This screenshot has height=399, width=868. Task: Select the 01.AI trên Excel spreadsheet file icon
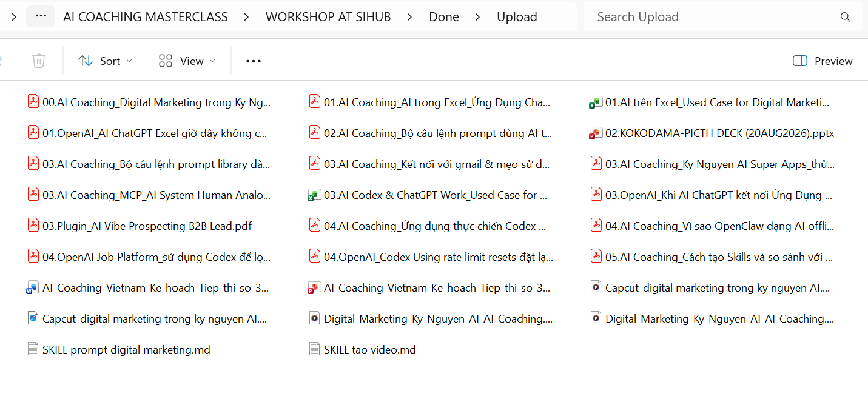tap(596, 102)
